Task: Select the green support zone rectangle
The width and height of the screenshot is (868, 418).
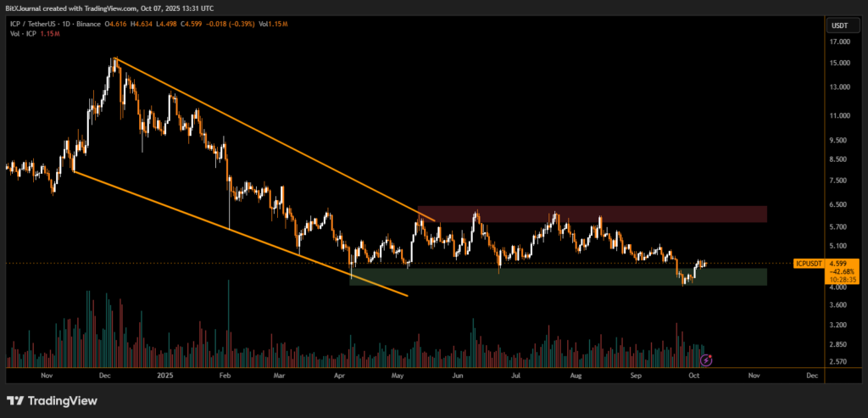Action: point(558,277)
